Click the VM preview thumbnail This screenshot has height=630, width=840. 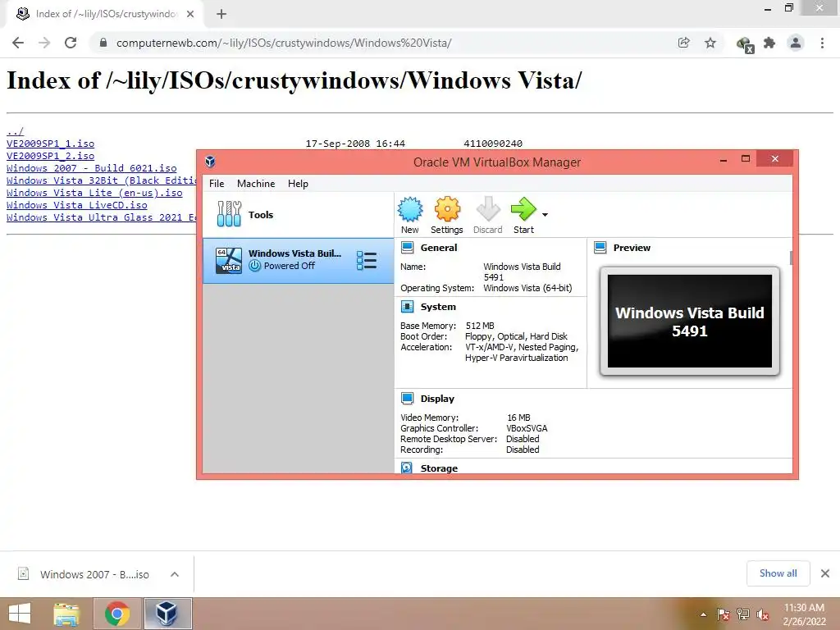[689, 322]
